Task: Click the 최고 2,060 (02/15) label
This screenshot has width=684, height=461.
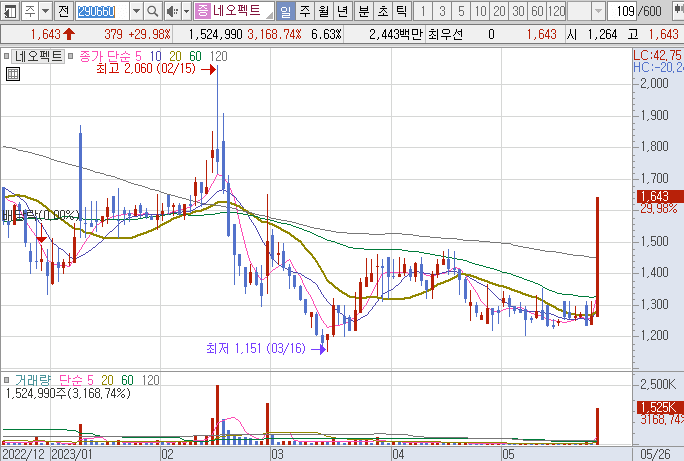Action: [x=146, y=68]
